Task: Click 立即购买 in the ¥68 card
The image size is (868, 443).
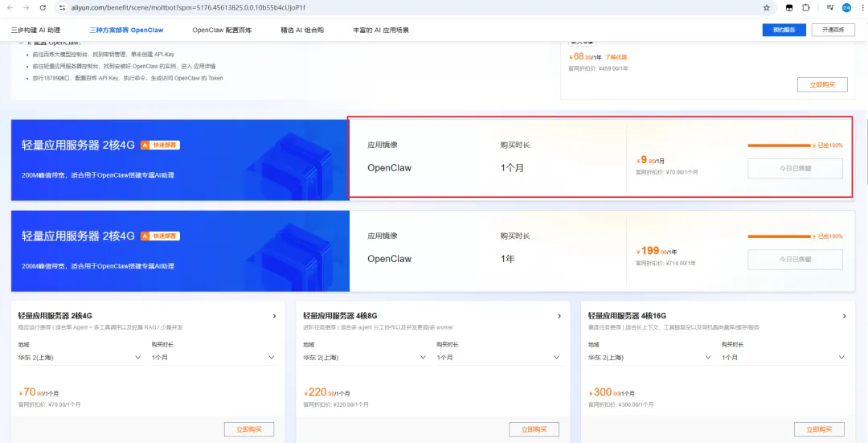Action: (822, 84)
